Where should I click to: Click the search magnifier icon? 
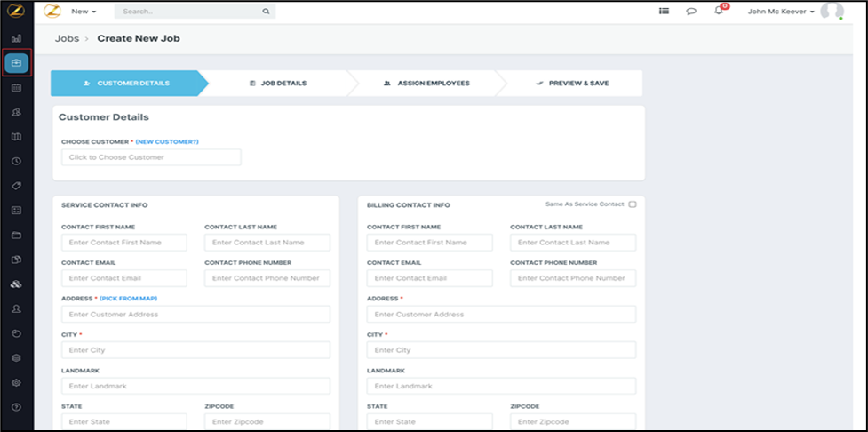point(265,12)
